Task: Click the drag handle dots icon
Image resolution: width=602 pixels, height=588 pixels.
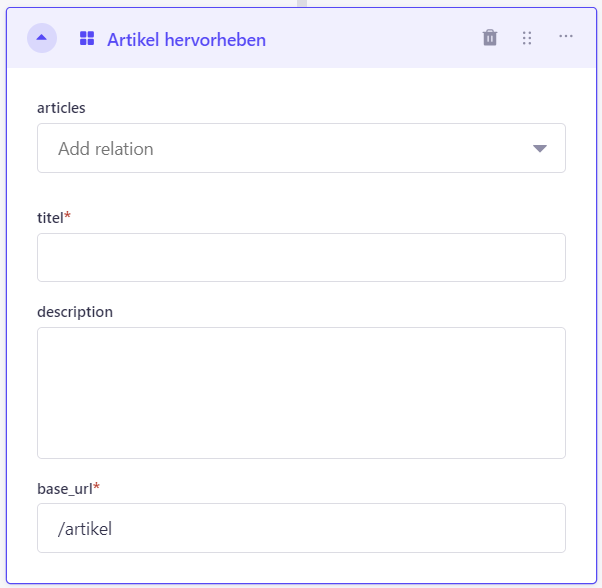Action: [x=527, y=38]
